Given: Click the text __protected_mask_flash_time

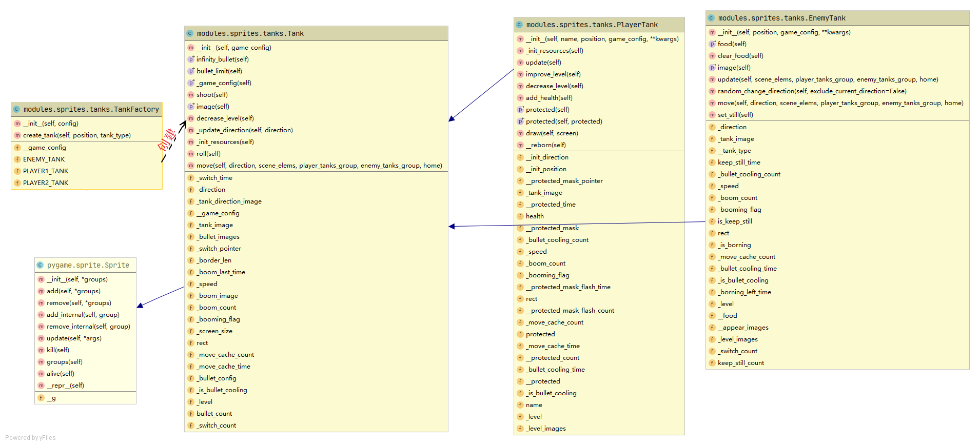Looking at the screenshot, I should click(568, 287).
